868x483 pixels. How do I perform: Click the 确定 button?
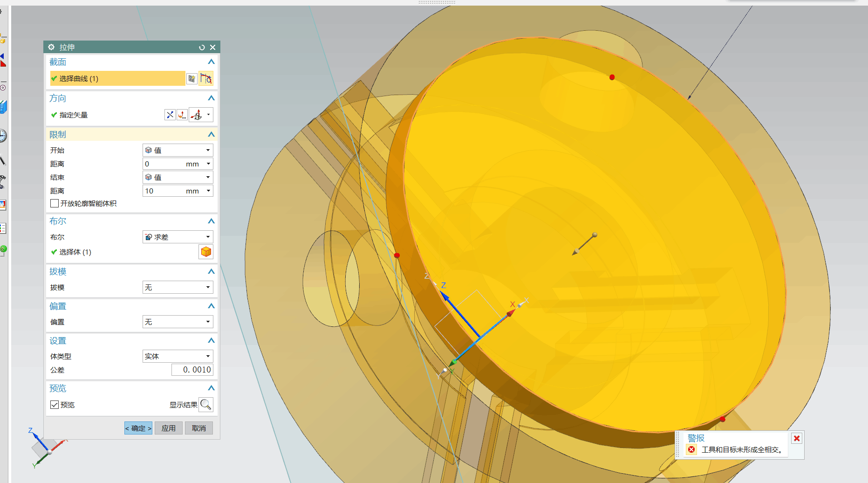(138, 428)
